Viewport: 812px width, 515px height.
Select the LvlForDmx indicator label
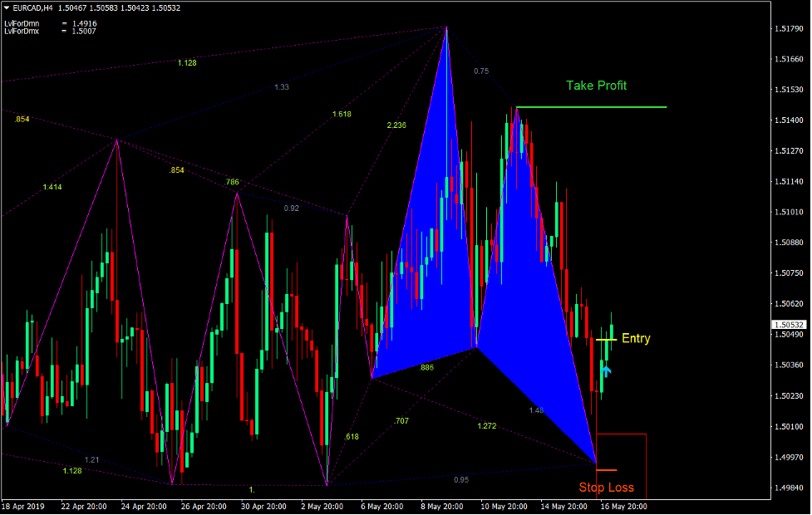pos(21,30)
